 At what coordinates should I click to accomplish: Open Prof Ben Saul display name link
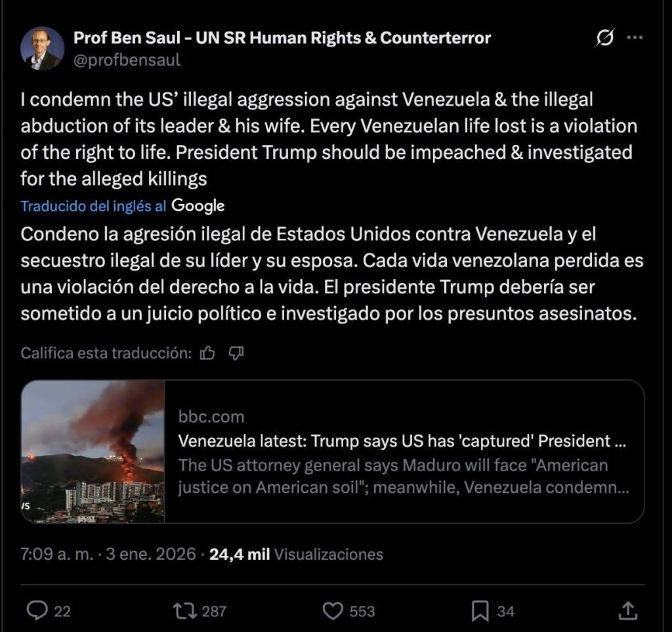pyautogui.click(x=282, y=38)
